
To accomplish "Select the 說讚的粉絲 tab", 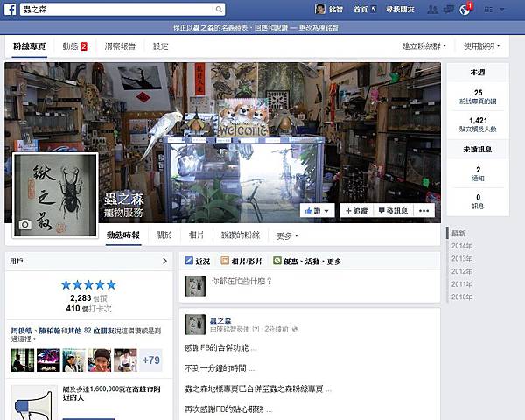I will (241, 235).
